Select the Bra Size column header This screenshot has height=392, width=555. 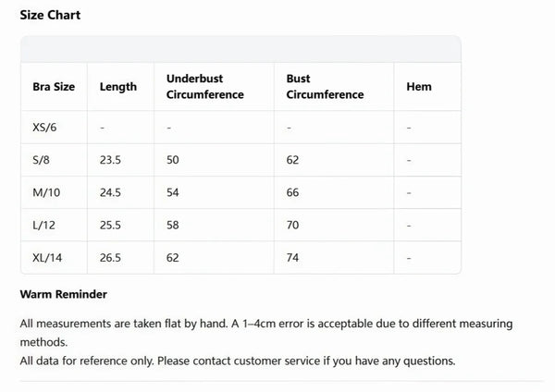point(54,87)
